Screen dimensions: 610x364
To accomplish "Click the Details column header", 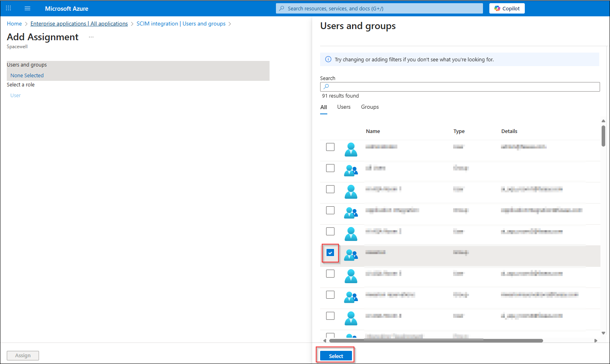I will tap(509, 131).
